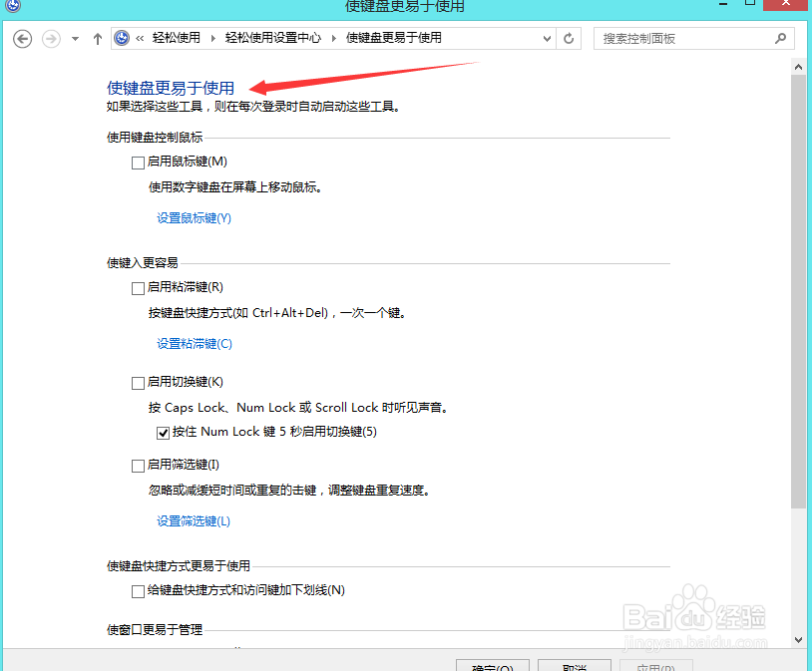Enable the 启用筛选键(I) checkbox

point(137,465)
